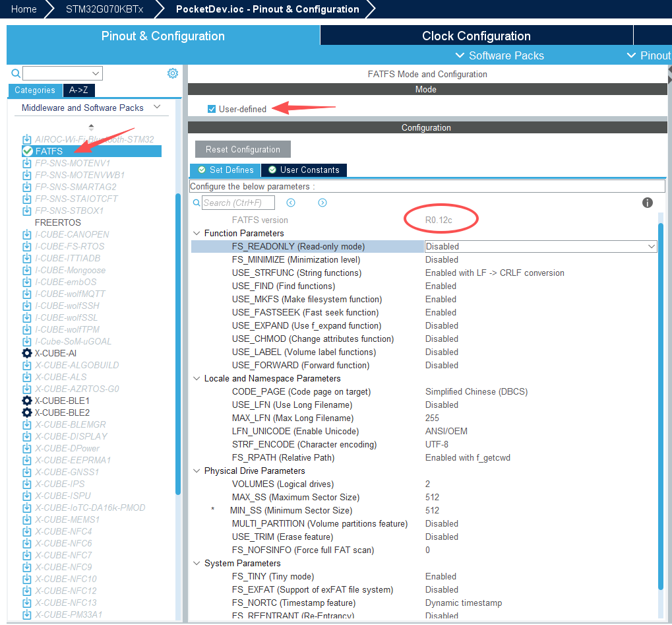
Task: Click the download icon beside I-CUBE-CANOPEN
Action: click(27, 235)
